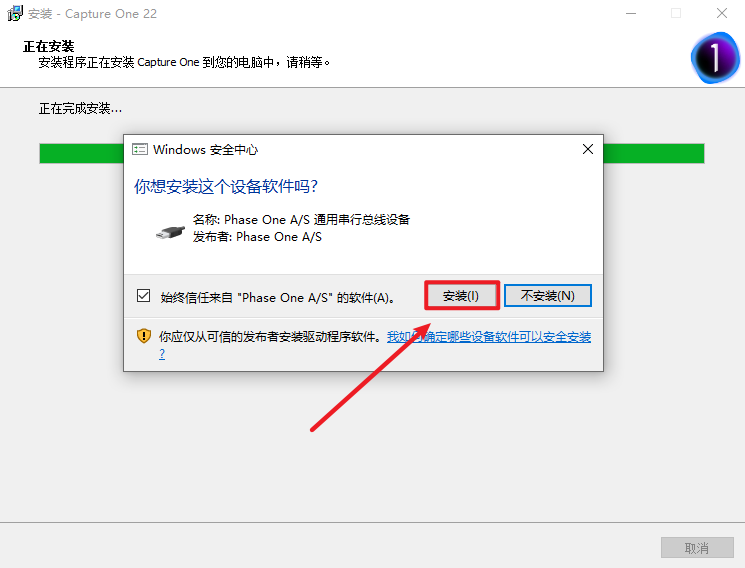Open the link about safe device software

(488, 337)
